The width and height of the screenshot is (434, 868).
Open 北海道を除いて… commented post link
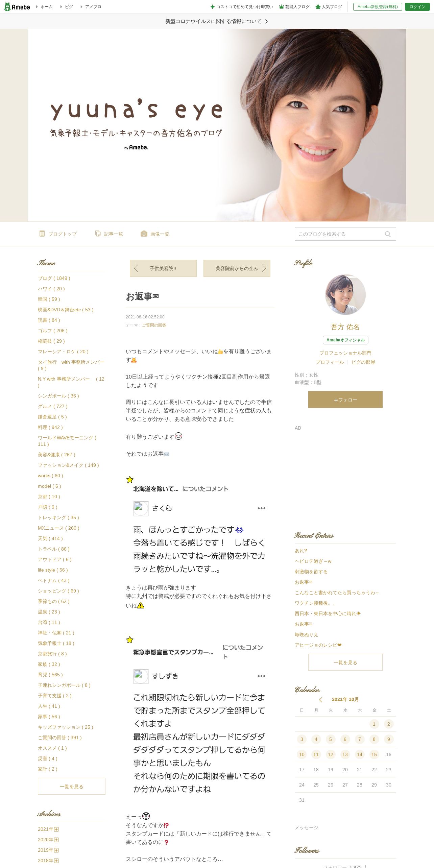pyautogui.click(x=156, y=489)
